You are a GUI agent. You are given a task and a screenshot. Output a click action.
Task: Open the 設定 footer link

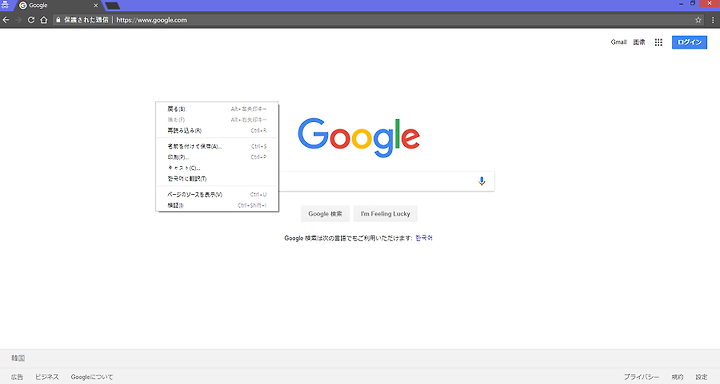click(x=701, y=377)
